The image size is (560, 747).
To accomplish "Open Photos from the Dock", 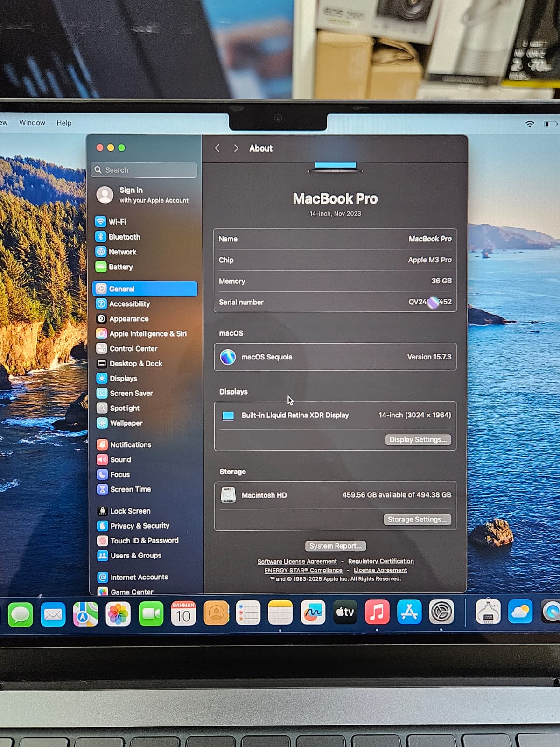I will point(118,613).
